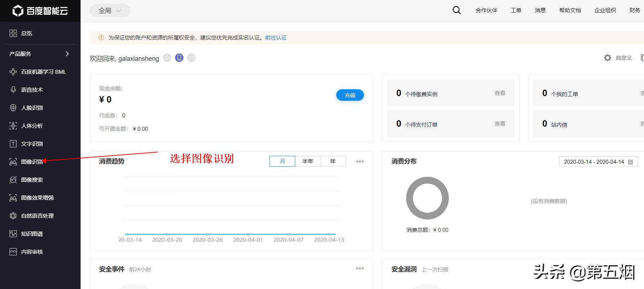644x289 pixels.
Task: Open the 2020-03-14 - 2020-04-14 date range picker
Action: [598, 162]
